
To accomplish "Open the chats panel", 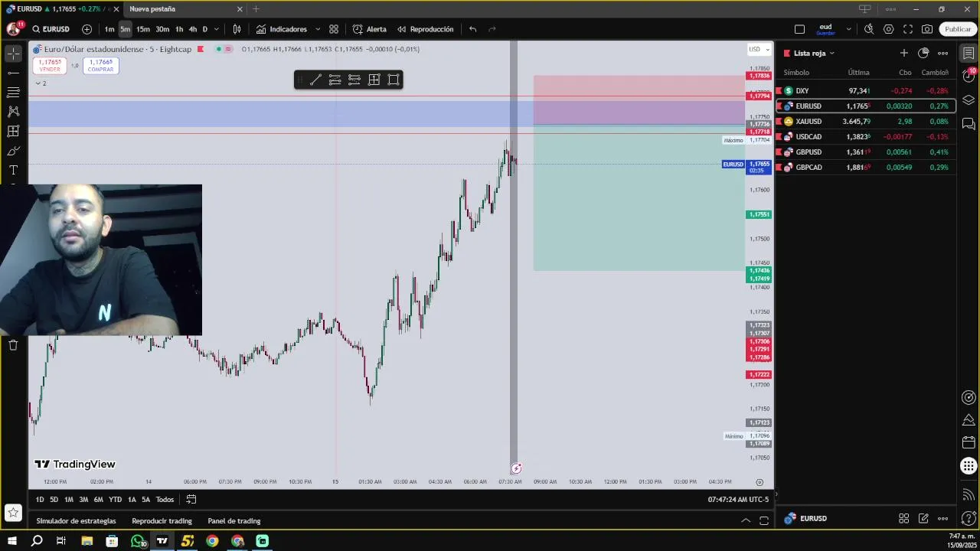I will [x=969, y=123].
